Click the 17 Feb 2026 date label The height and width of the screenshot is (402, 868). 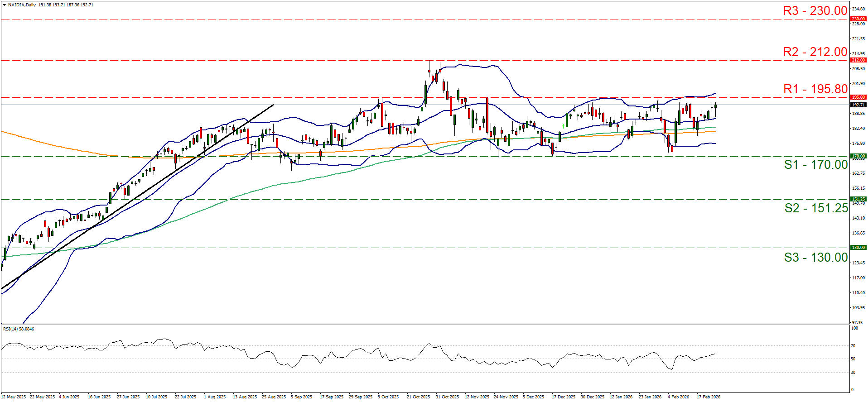coord(708,397)
